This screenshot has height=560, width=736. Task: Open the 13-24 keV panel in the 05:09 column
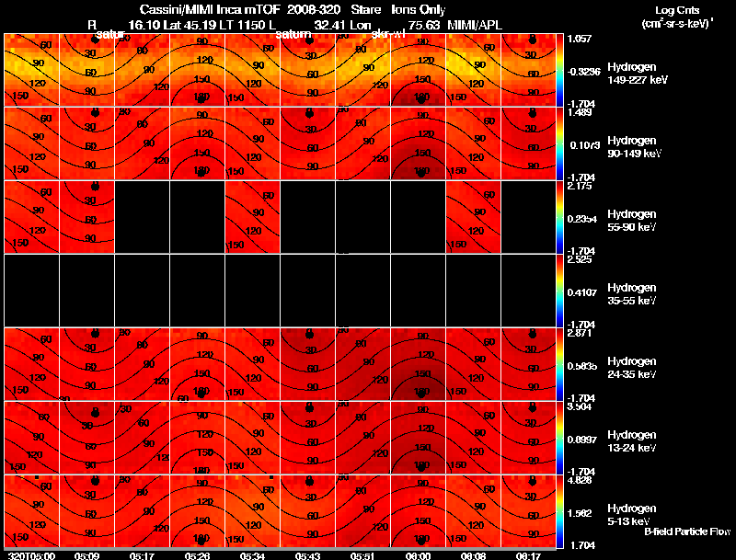(x=86, y=438)
